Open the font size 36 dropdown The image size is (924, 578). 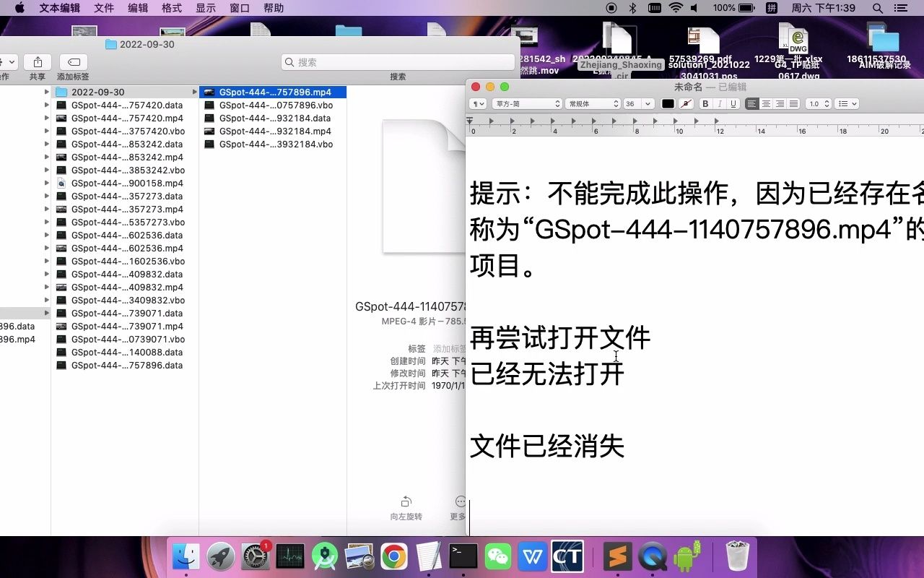point(638,103)
